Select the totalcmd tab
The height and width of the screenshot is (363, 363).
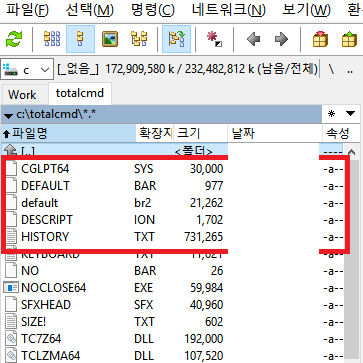[80, 93]
